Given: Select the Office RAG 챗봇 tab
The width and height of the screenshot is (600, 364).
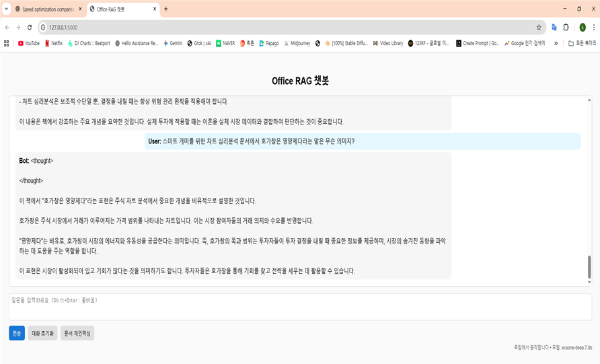Looking at the screenshot, I should point(120,9).
